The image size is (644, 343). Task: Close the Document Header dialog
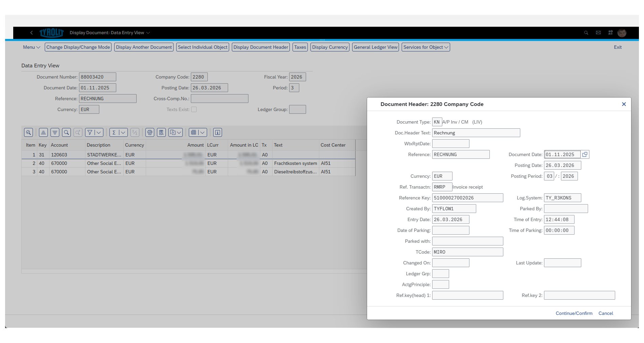coord(624,104)
